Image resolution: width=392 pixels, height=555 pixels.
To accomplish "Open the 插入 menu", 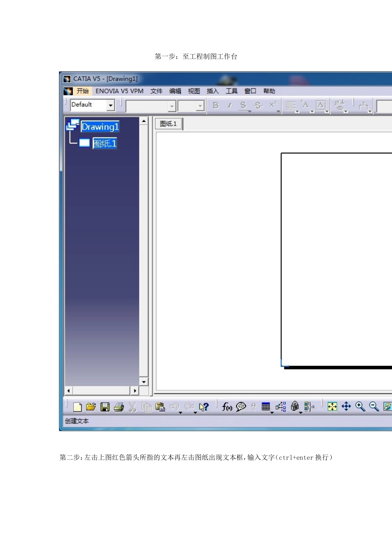I will [x=213, y=91].
